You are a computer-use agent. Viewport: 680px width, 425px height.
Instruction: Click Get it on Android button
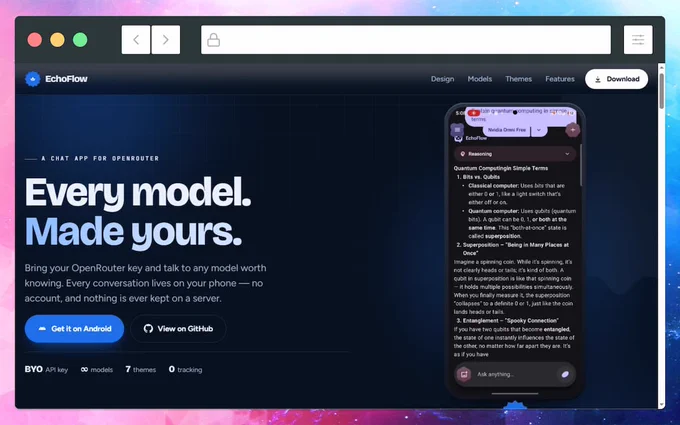[x=74, y=329]
